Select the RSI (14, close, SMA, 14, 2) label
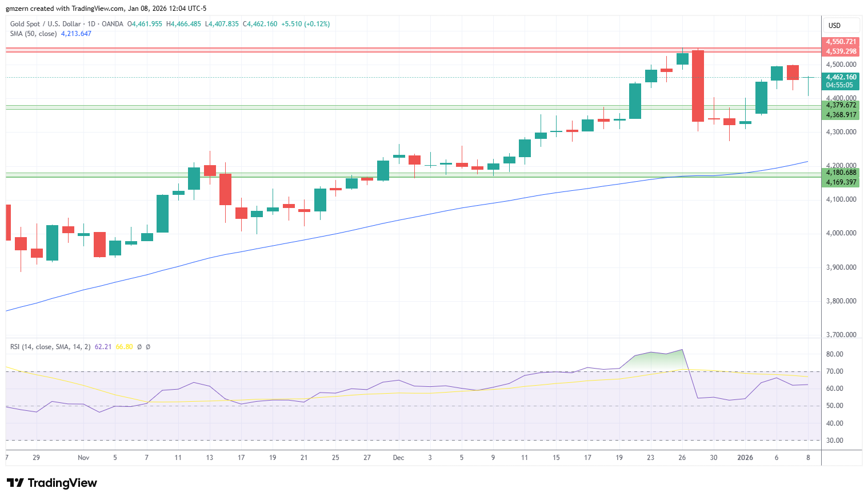 50,347
